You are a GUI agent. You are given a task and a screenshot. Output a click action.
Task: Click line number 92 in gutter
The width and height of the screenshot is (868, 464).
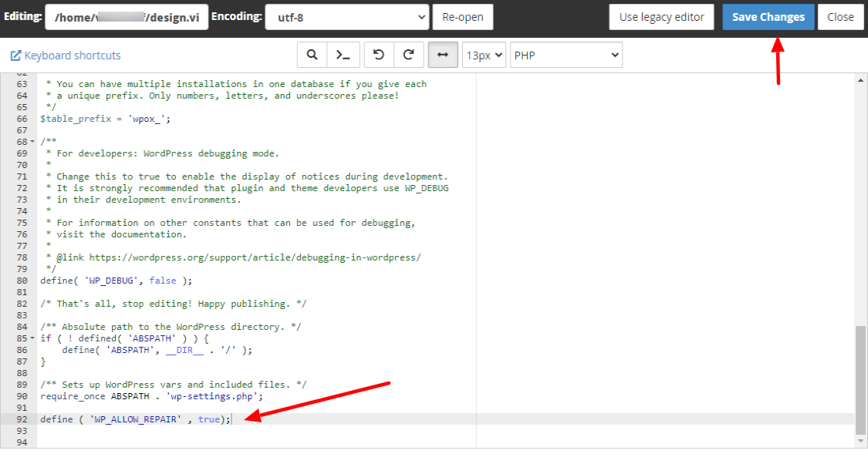(x=22, y=419)
